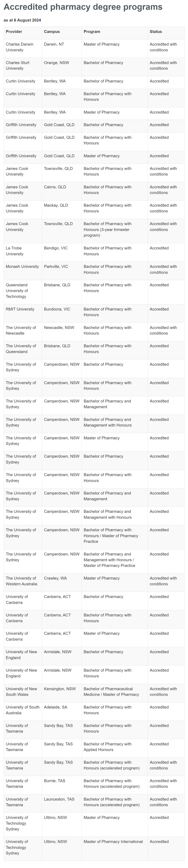Click the Provider column header
Image resolution: width=188 pixels, height=868 pixels.
tap(14, 32)
